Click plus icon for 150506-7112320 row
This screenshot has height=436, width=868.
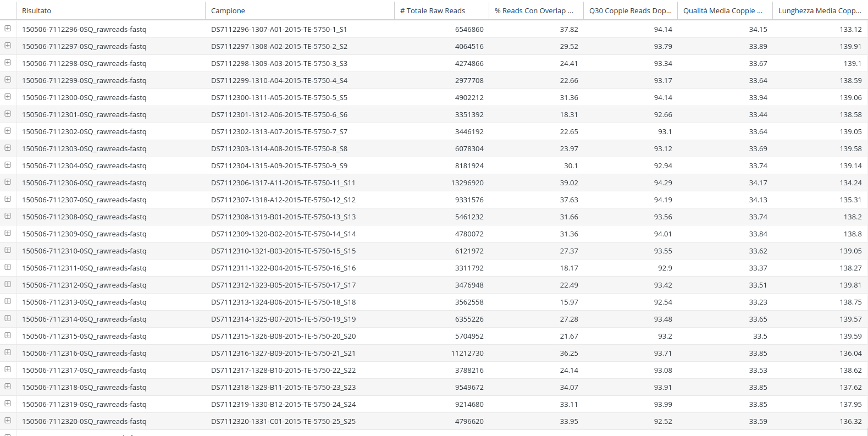coord(8,421)
